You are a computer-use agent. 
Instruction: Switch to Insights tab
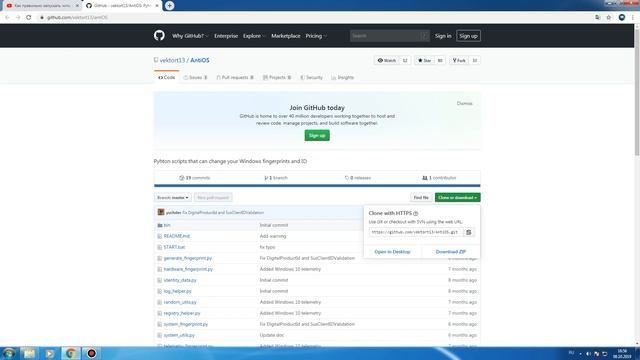point(342,78)
